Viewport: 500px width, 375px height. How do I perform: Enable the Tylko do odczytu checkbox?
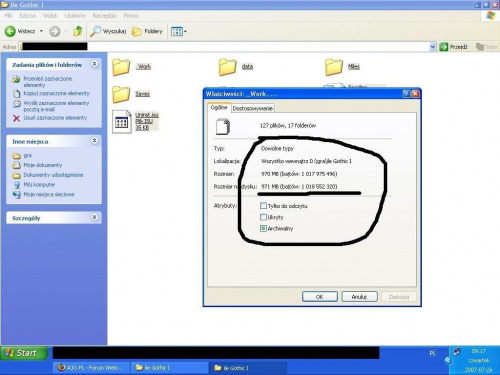point(263,206)
